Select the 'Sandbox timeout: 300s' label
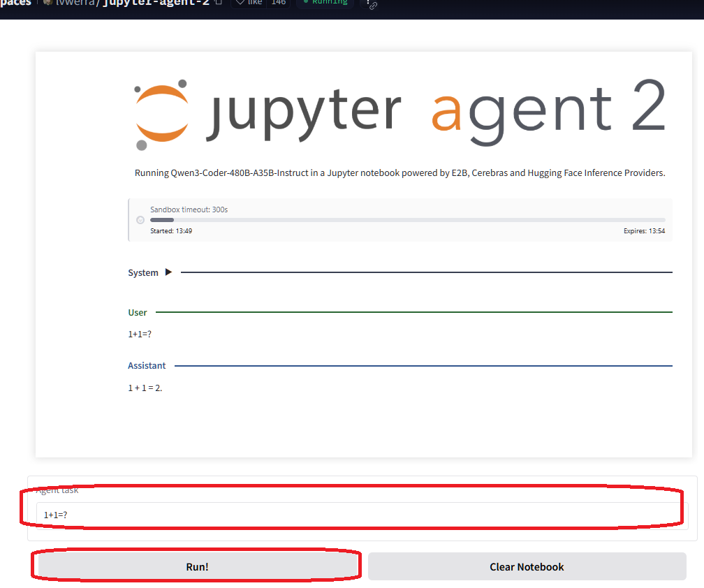704x588 pixels. (189, 210)
